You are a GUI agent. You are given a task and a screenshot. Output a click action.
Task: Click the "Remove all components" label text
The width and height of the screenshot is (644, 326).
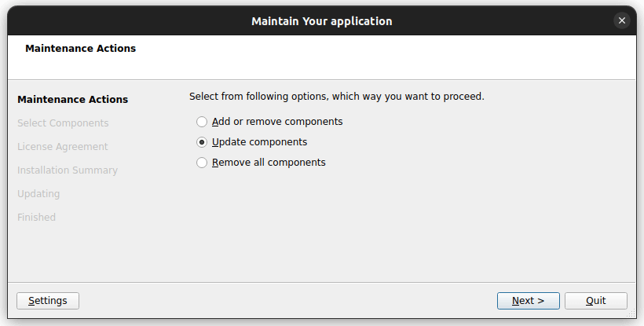coord(269,163)
